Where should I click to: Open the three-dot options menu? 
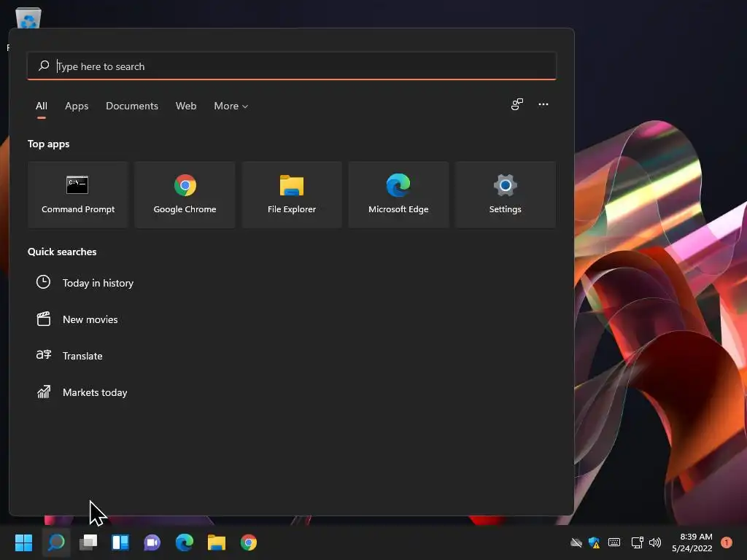[543, 104]
